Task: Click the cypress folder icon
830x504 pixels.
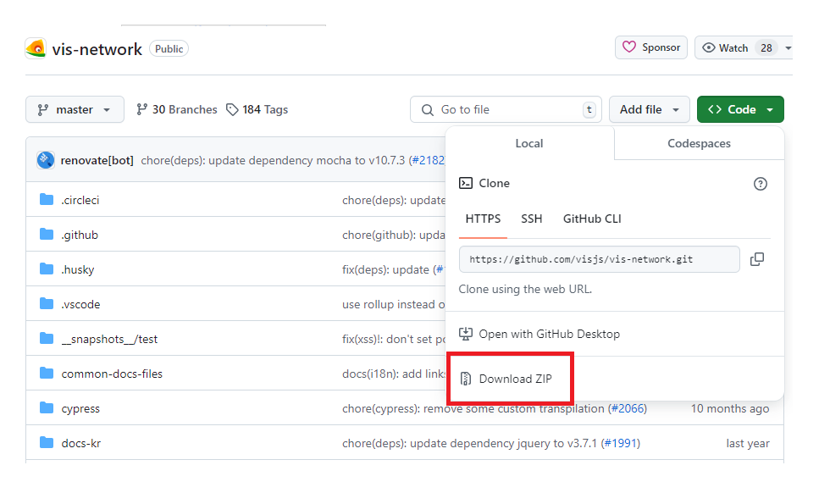Action: tap(47, 407)
